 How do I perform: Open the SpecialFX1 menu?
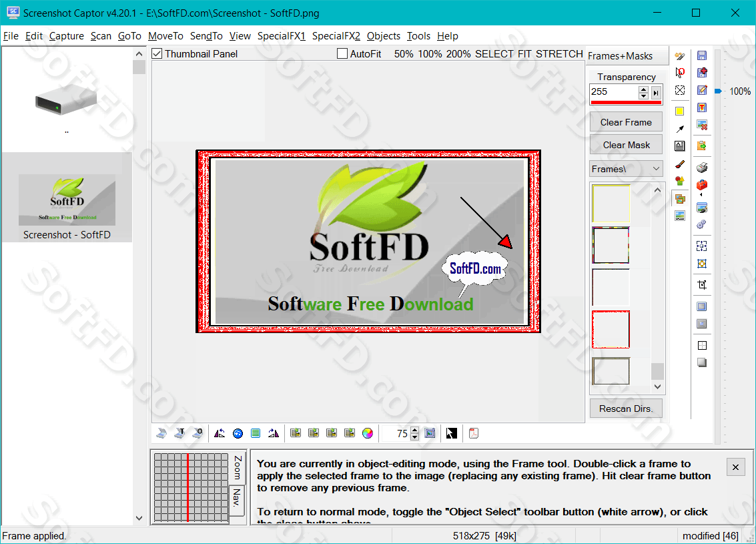(x=282, y=36)
